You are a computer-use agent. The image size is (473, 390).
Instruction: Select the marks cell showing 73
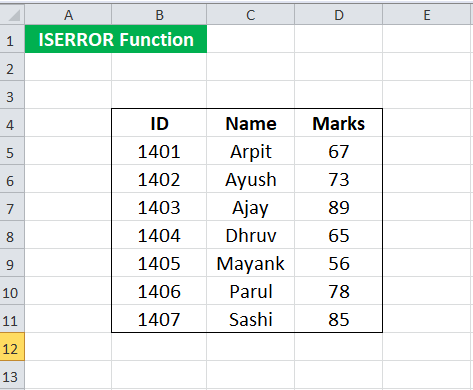338,179
